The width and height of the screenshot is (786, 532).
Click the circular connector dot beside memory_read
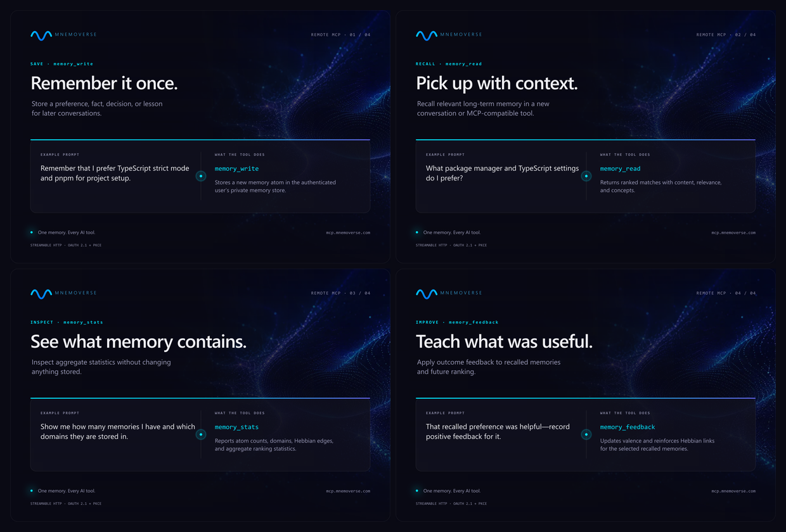586,176
